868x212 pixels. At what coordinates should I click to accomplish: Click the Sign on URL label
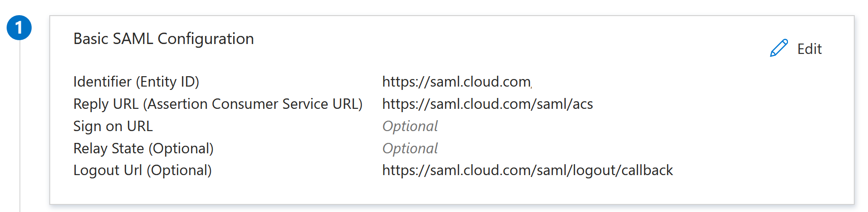113,126
